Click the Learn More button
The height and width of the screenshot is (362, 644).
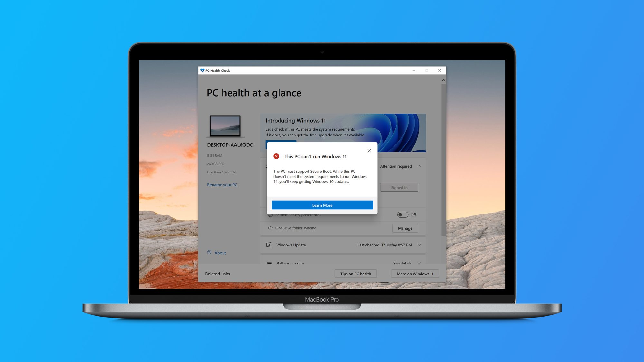[x=322, y=205]
